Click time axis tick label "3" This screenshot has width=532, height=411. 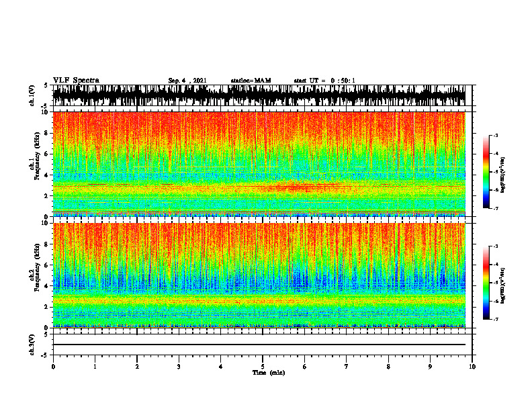179,367
